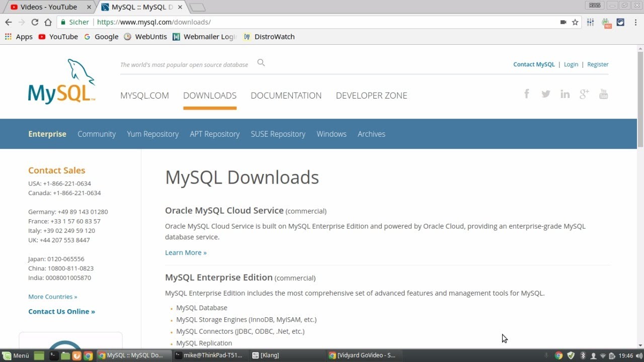Click the equalizer sliders extension icon

591,22
